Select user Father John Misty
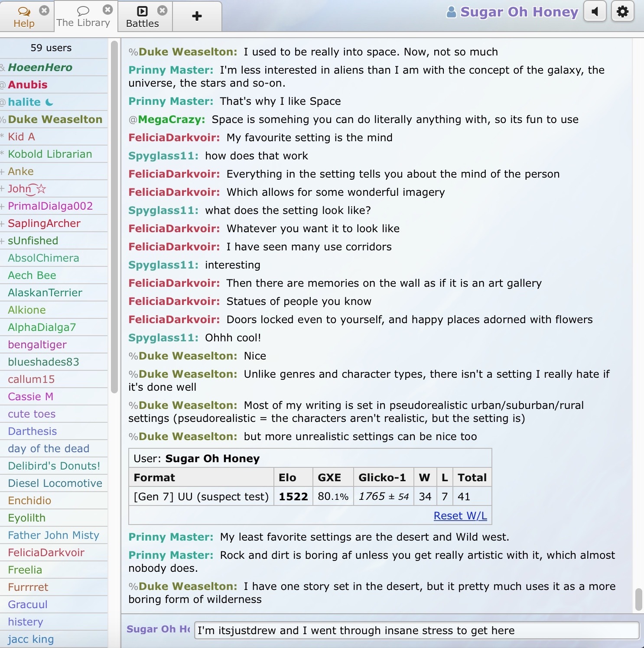Image resolution: width=644 pixels, height=648 pixels. [54, 535]
